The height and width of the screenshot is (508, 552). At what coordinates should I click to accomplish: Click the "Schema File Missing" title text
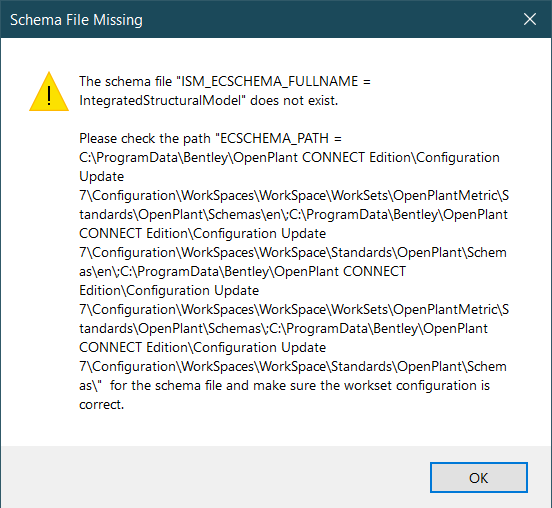[x=76, y=20]
